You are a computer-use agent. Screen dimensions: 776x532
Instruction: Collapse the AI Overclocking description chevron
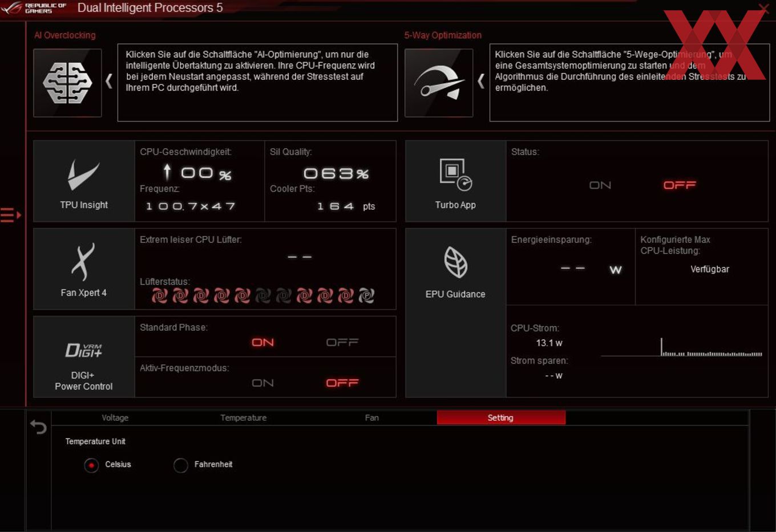point(109,82)
